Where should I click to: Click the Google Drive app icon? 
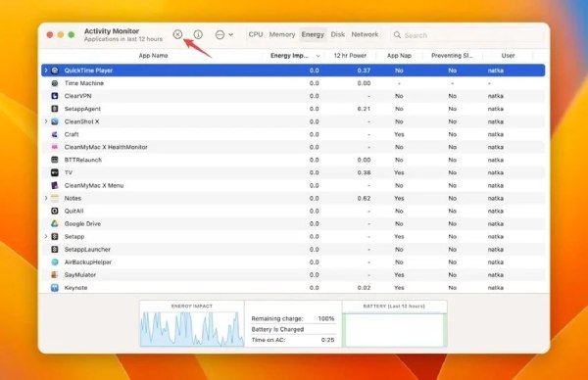tap(55, 223)
